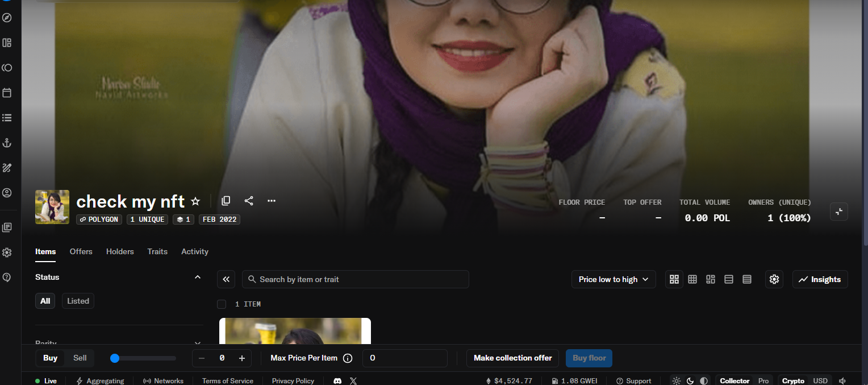Switch to Sell mode
The image size is (868, 385).
click(x=80, y=358)
